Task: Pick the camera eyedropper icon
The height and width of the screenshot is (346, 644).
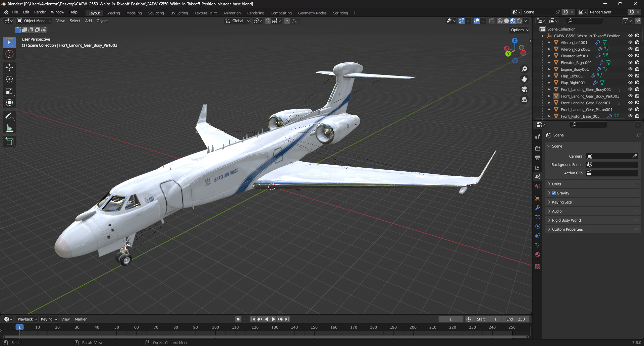Action: click(635, 156)
